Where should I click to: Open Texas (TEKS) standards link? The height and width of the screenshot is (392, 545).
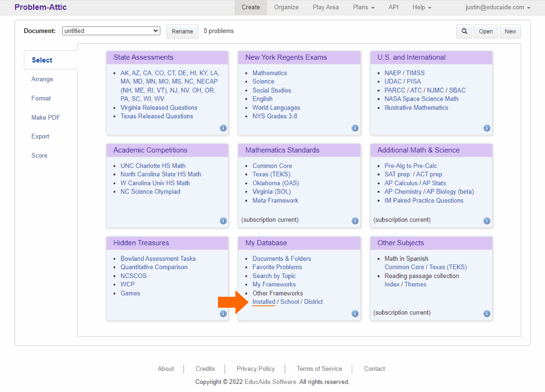[271, 174]
